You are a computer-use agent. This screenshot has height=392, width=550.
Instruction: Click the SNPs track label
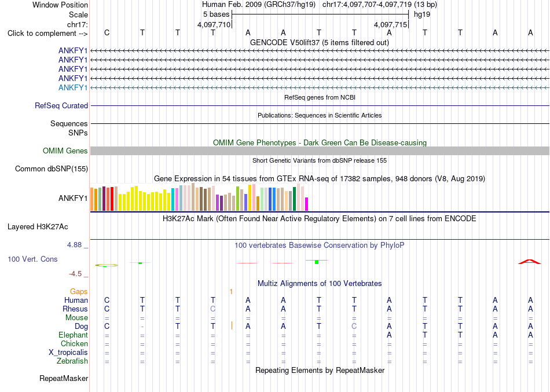[78, 133]
